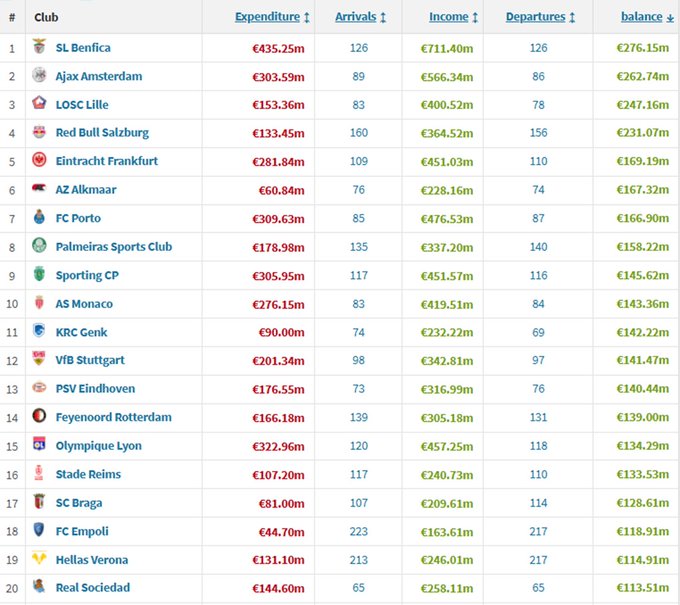Click the Hellas Verona crest icon
This screenshot has width=680, height=605.
click(x=39, y=559)
